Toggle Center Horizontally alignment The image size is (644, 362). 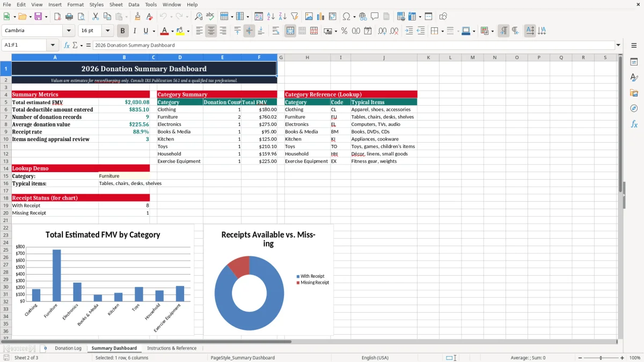(x=211, y=31)
